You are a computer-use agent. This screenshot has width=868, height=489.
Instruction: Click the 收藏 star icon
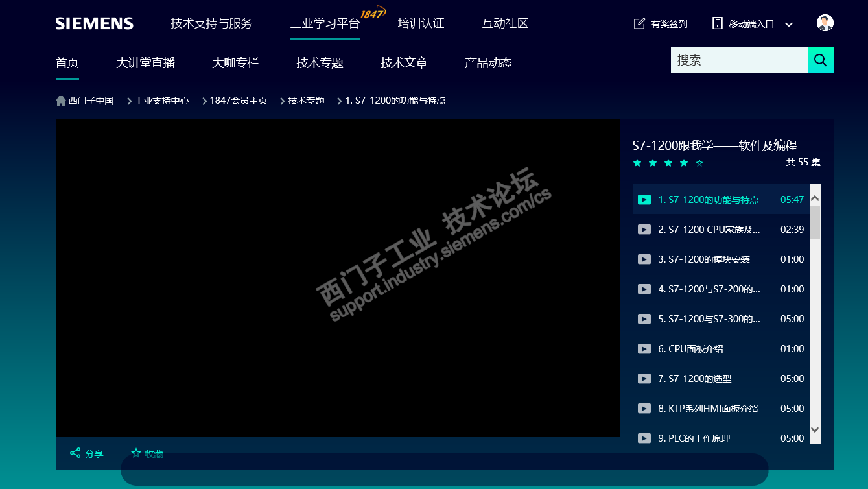point(136,453)
